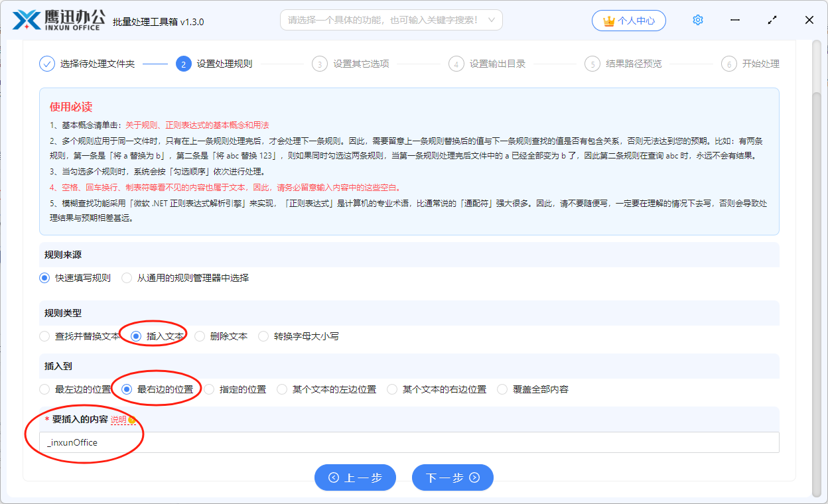This screenshot has height=504, width=828.
Task: Minimize the toolbox window
Action: pyautogui.click(x=735, y=20)
